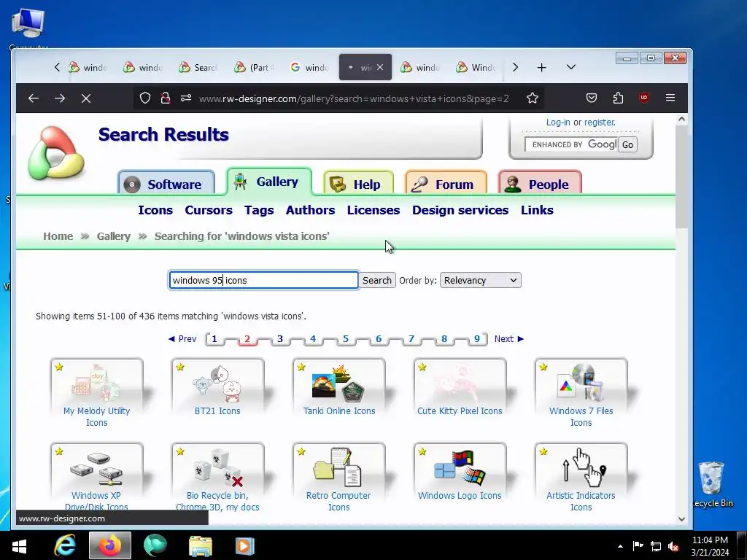Click the Enhanced by Google search box
747x560 pixels.
click(570, 145)
